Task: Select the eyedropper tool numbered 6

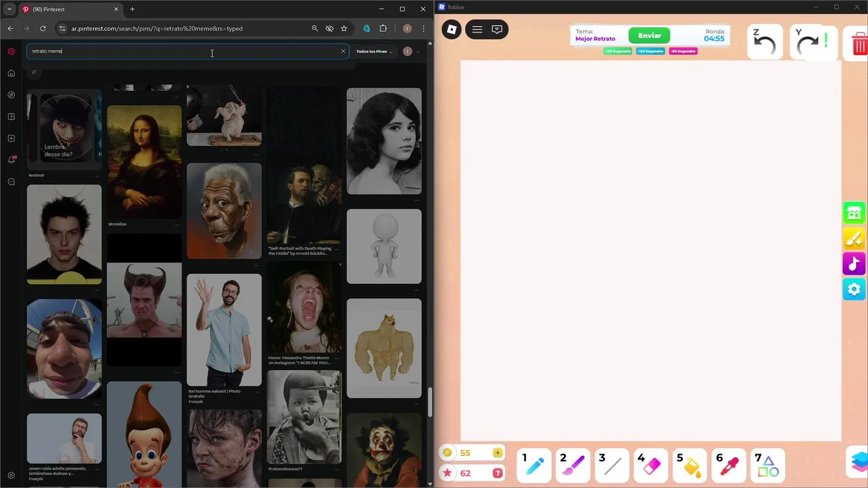Action: point(728,465)
